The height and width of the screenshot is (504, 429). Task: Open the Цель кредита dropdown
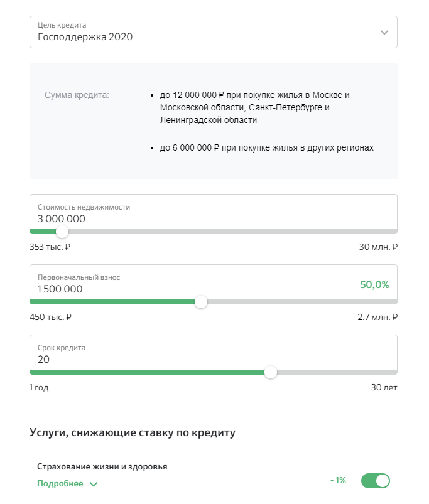[x=213, y=32]
